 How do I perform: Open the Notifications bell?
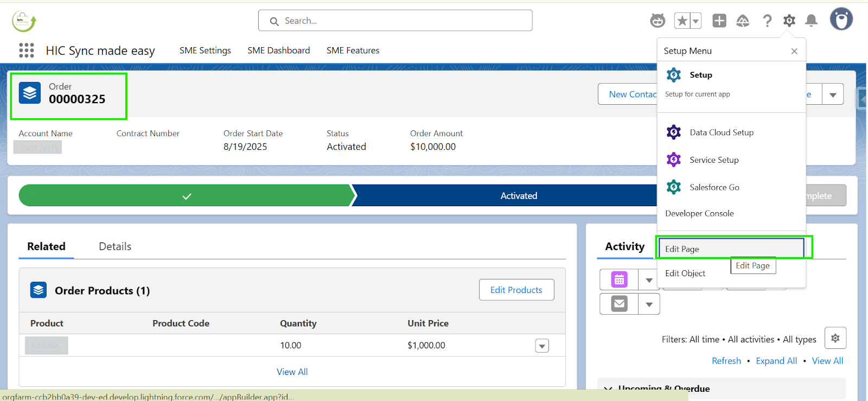pyautogui.click(x=812, y=21)
